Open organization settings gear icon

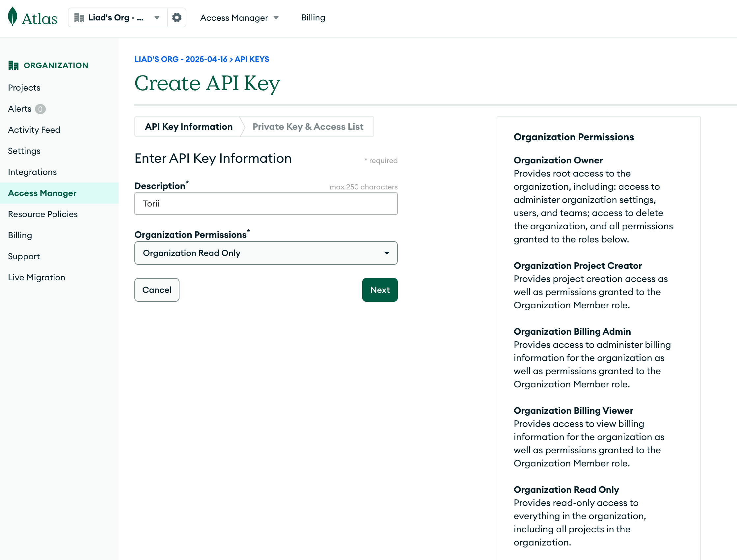pyautogui.click(x=177, y=17)
